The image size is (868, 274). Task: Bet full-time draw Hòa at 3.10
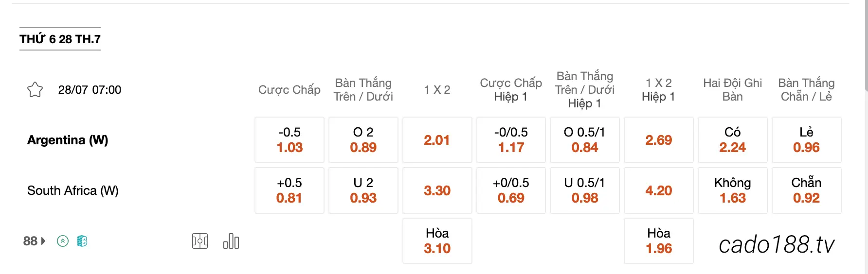(437, 241)
